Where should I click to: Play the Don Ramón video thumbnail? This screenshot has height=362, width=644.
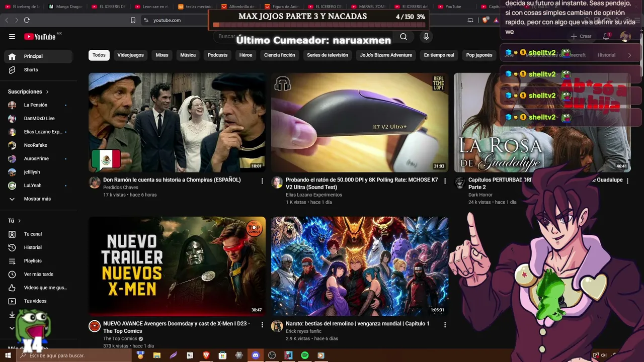pos(177,123)
